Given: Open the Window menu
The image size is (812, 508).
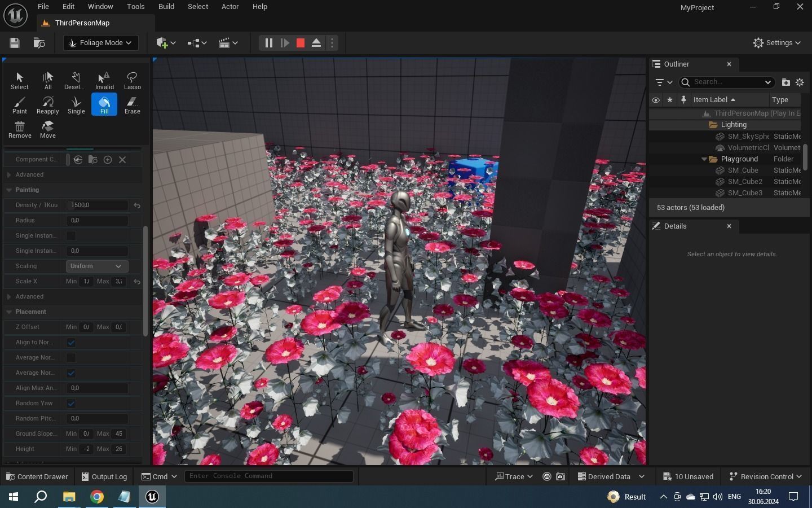Looking at the screenshot, I should (100, 7).
